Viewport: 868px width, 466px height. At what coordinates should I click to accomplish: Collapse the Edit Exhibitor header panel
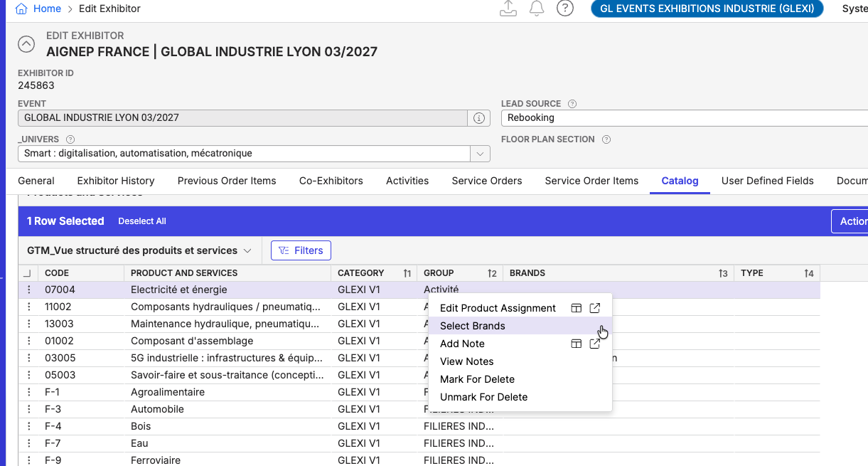[26, 44]
